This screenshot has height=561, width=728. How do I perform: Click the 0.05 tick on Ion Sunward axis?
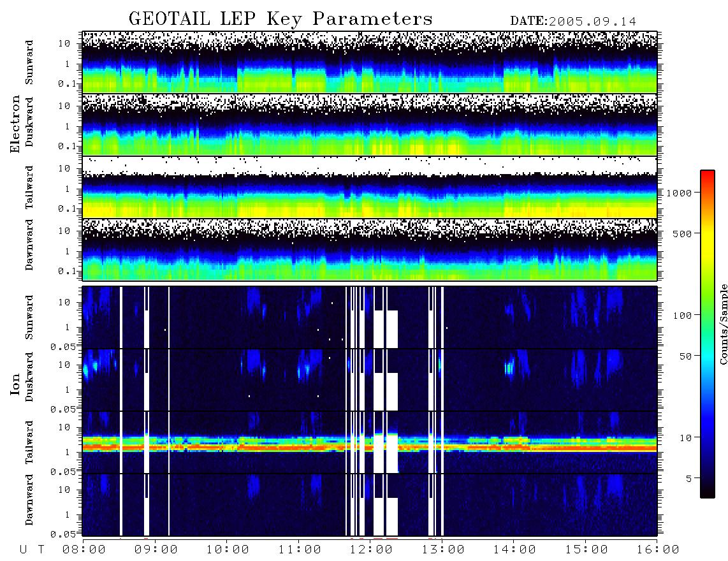[x=63, y=347]
